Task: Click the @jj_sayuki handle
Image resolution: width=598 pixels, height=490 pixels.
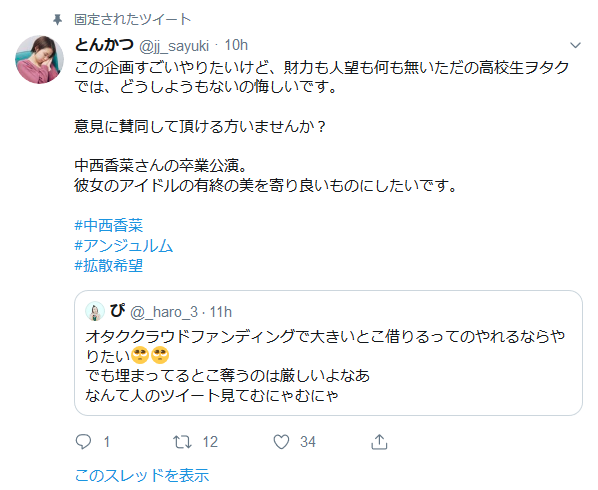Action: click(x=174, y=46)
